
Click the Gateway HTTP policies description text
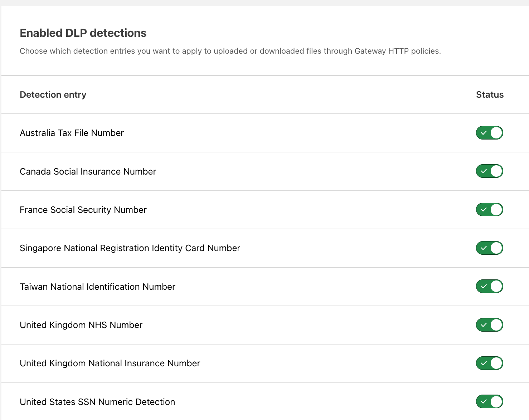(x=230, y=51)
